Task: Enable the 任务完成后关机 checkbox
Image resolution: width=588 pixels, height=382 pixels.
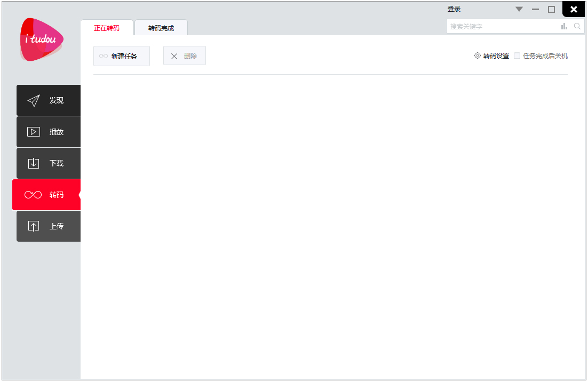Action: [517, 56]
